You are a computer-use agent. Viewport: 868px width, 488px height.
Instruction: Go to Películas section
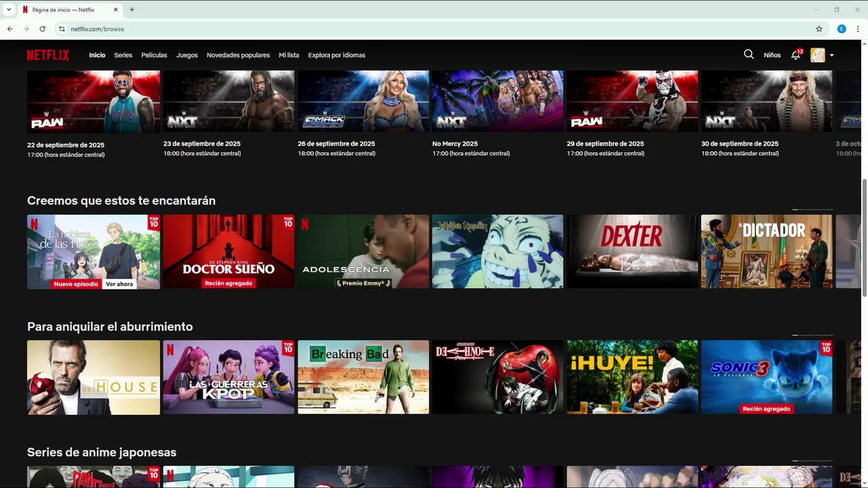154,56
